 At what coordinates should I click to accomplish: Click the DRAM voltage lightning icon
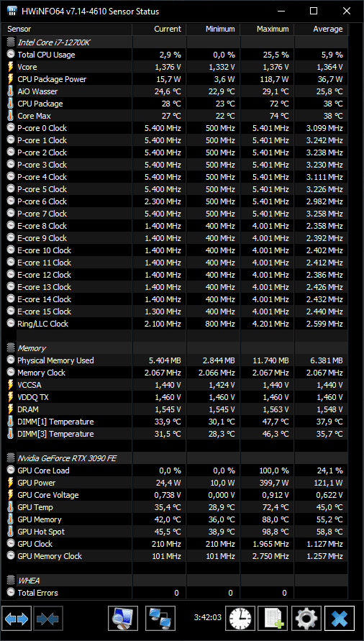pos(10,409)
